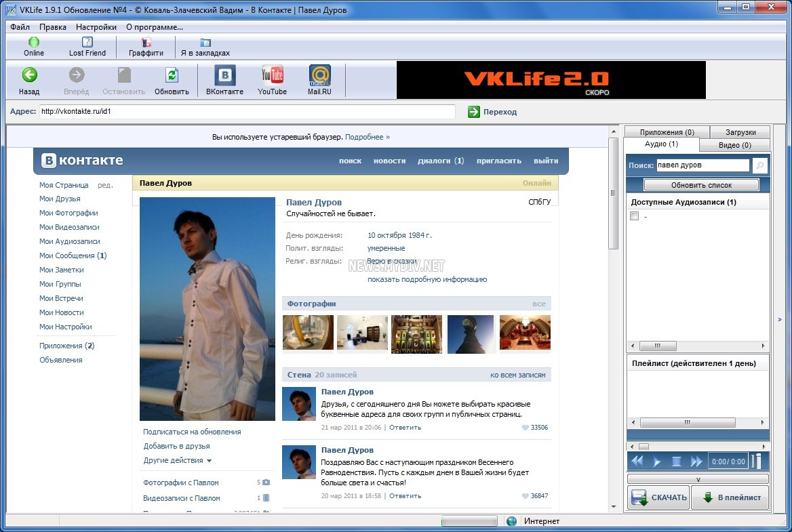The image size is (792, 532).
Task: Click the СКАЧАТЬ download button
Action: 658,497
